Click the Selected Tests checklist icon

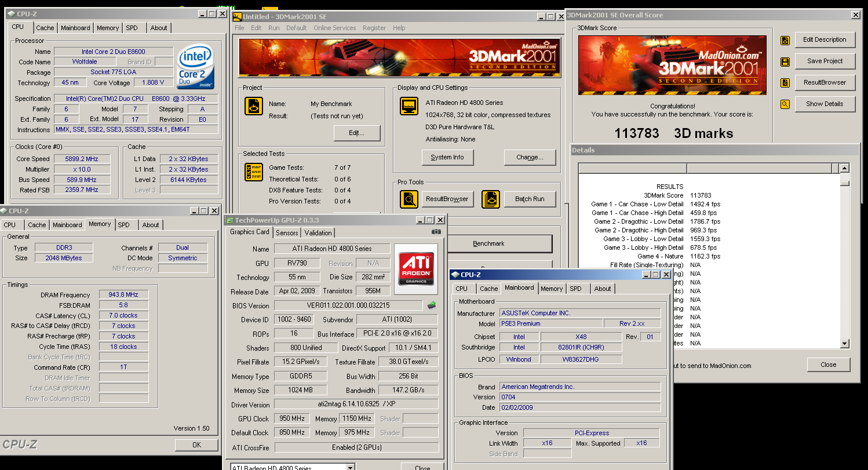pyautogui.click(x=254, y=172)
